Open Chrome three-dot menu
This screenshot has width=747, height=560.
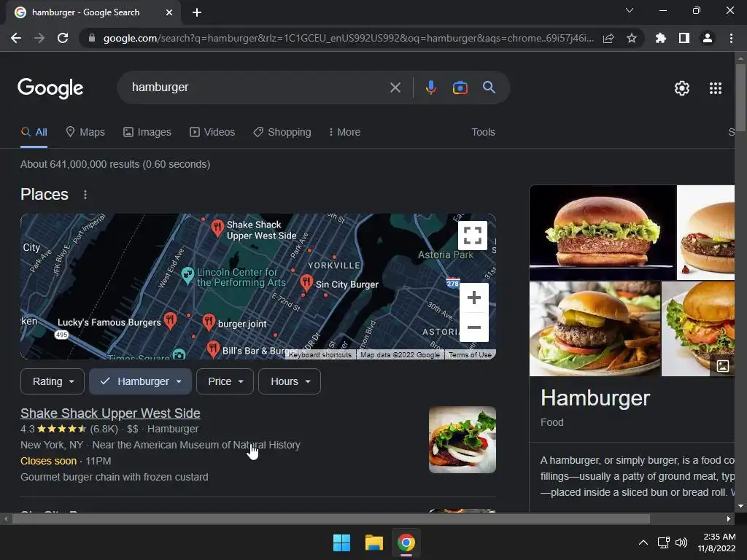tap(731, 38)
